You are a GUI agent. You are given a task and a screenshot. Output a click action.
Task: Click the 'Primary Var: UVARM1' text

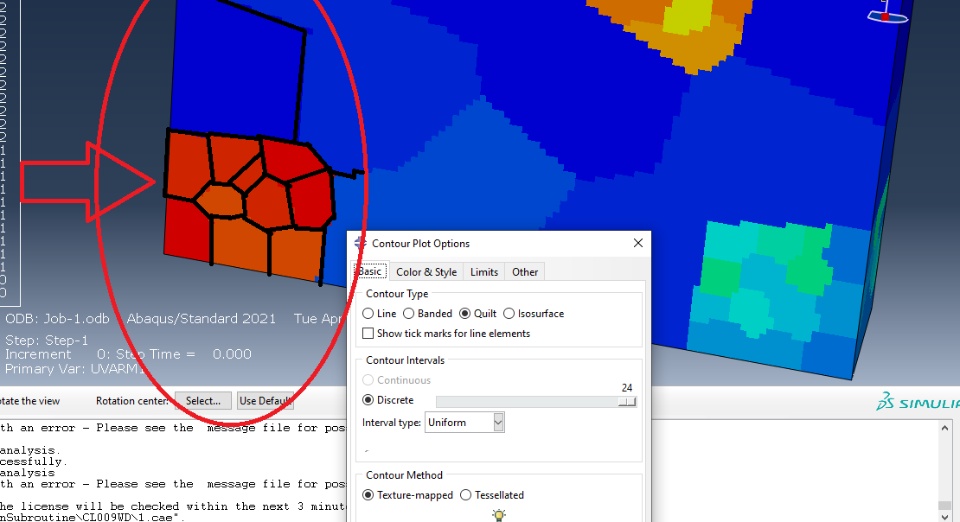pos(75,369)
